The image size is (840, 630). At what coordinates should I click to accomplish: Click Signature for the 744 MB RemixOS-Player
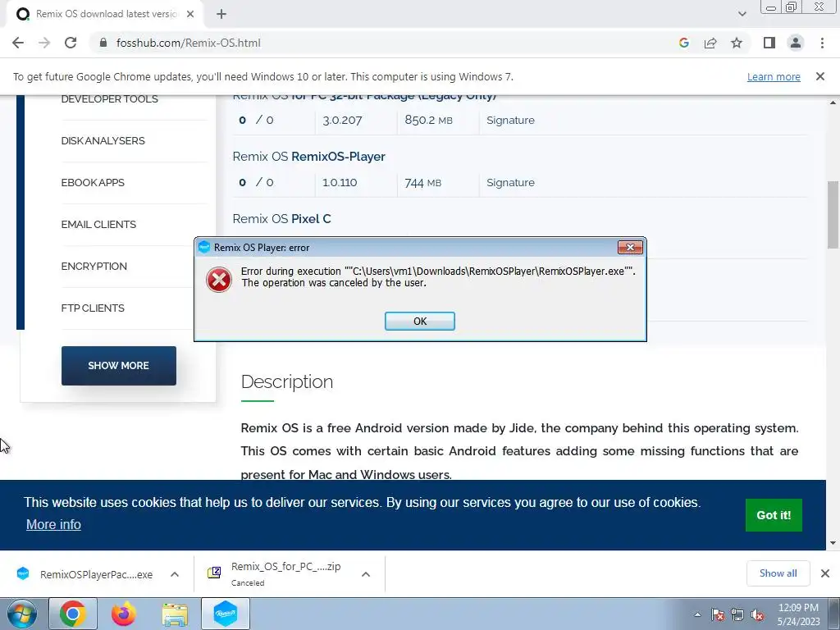click(510, 182)
